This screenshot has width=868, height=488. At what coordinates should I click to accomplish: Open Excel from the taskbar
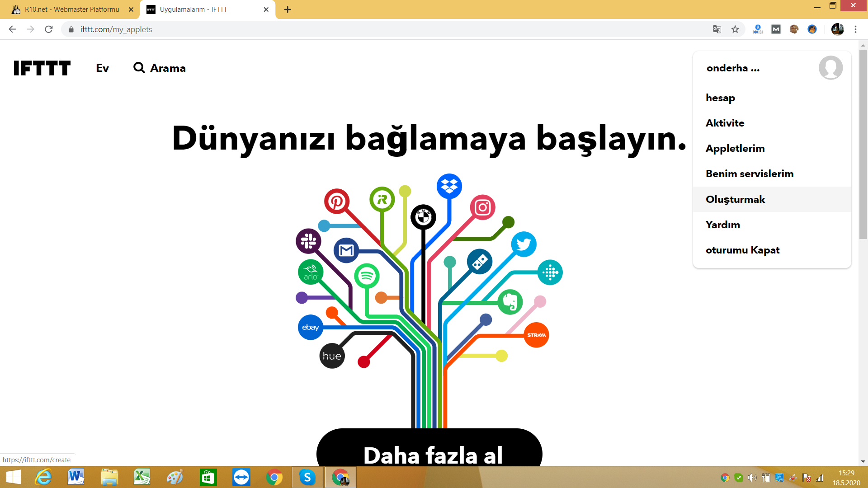[142, 477]
